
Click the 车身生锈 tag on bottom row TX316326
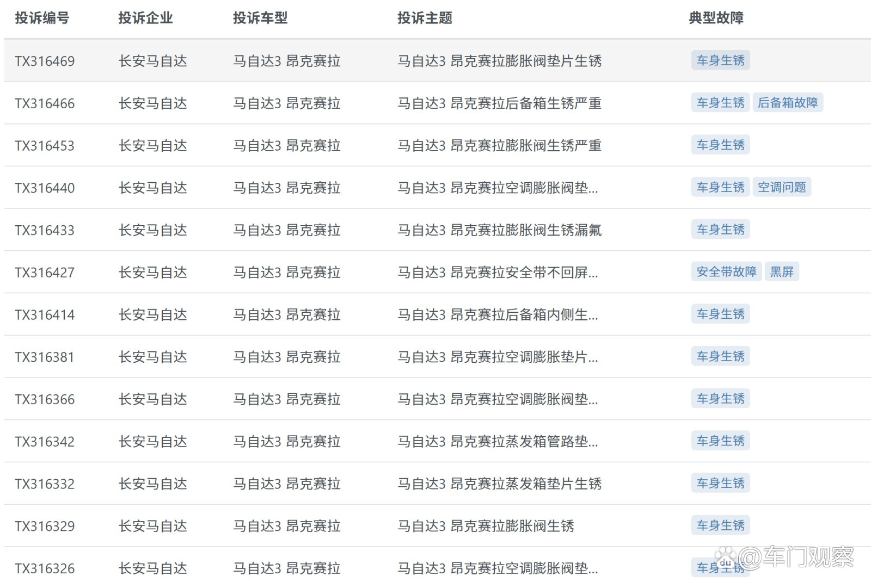720,567
